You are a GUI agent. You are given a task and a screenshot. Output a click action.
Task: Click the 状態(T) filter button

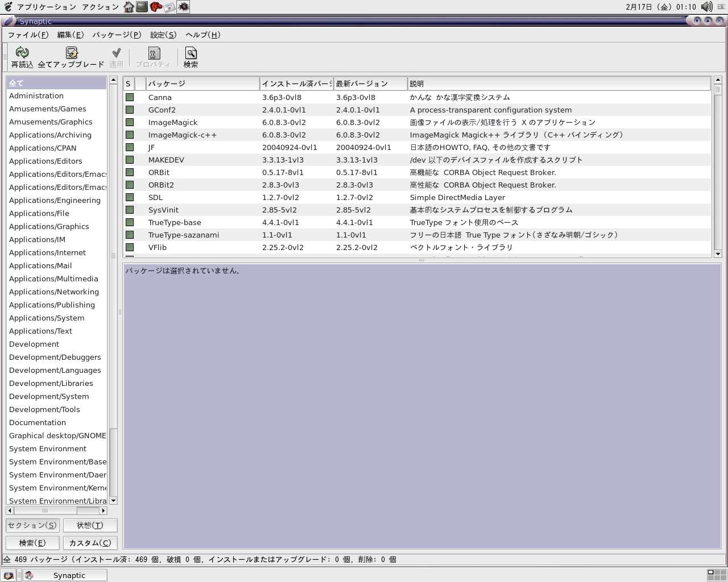[90, 525]
